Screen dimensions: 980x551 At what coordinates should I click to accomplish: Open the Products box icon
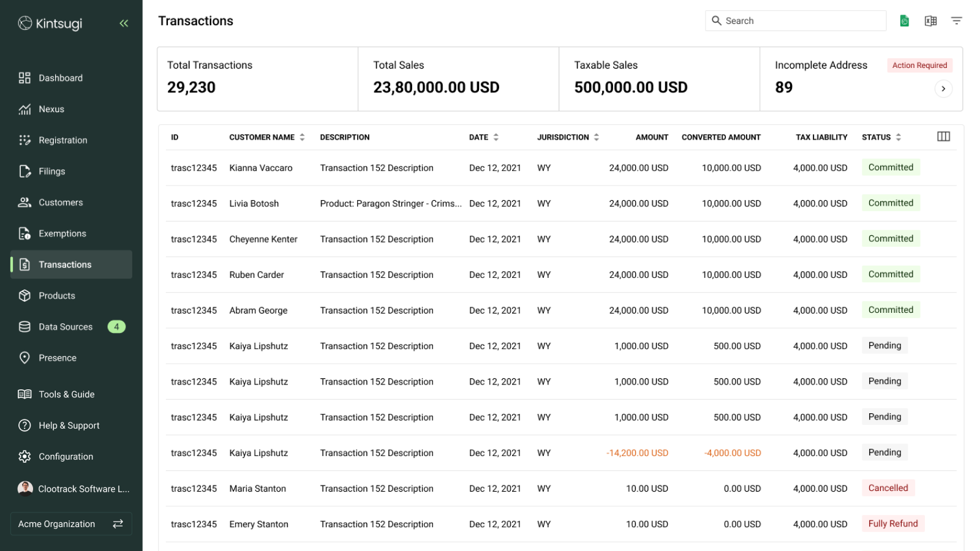click(24, 296)
